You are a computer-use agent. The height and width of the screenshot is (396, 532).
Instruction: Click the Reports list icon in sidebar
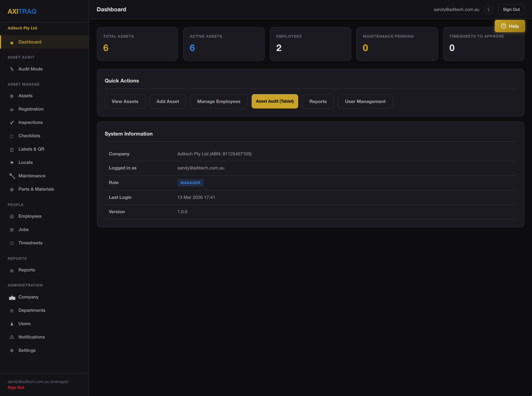[x=12, y=270]
